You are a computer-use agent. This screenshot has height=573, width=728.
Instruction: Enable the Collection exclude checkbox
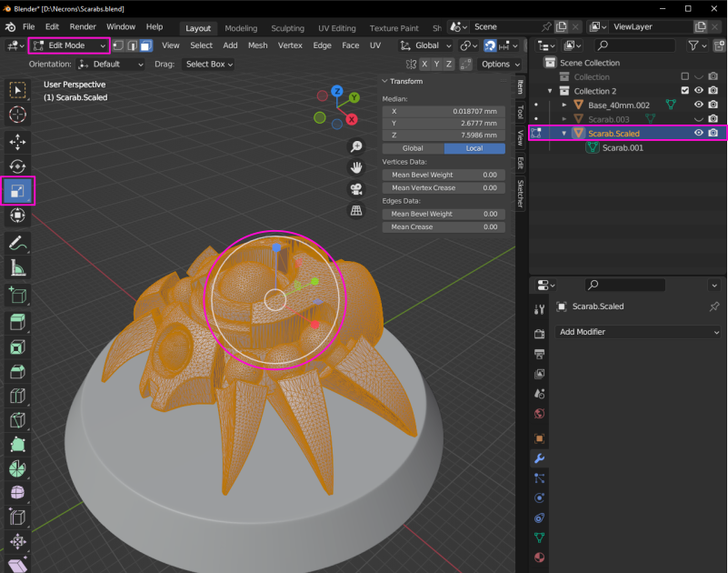pos(685,77)
